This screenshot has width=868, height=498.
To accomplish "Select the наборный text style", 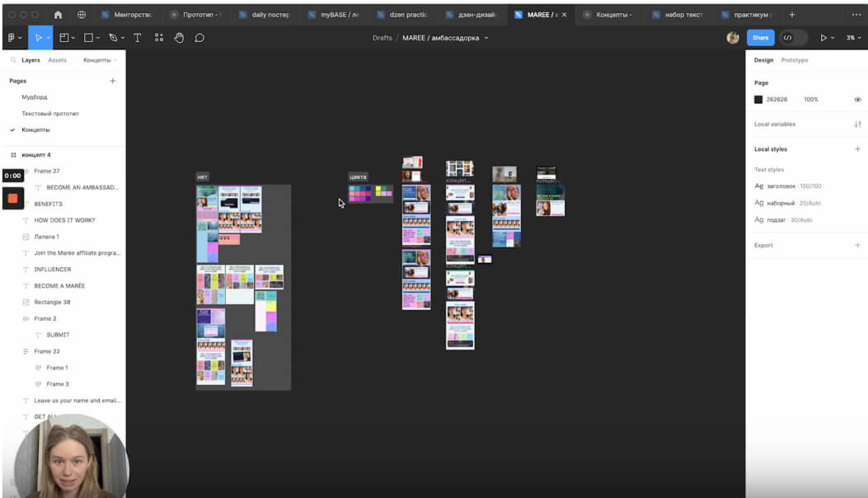I will tap(788, 204).
